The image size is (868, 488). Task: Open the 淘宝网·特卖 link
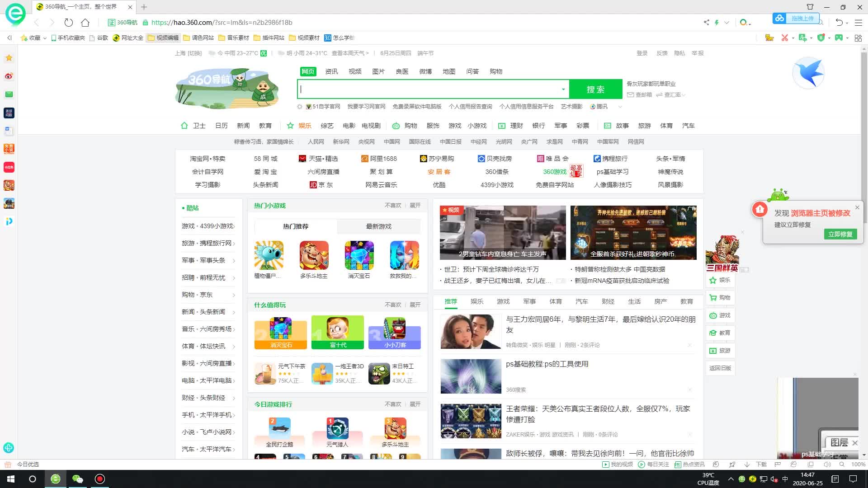tap(208, 159)
